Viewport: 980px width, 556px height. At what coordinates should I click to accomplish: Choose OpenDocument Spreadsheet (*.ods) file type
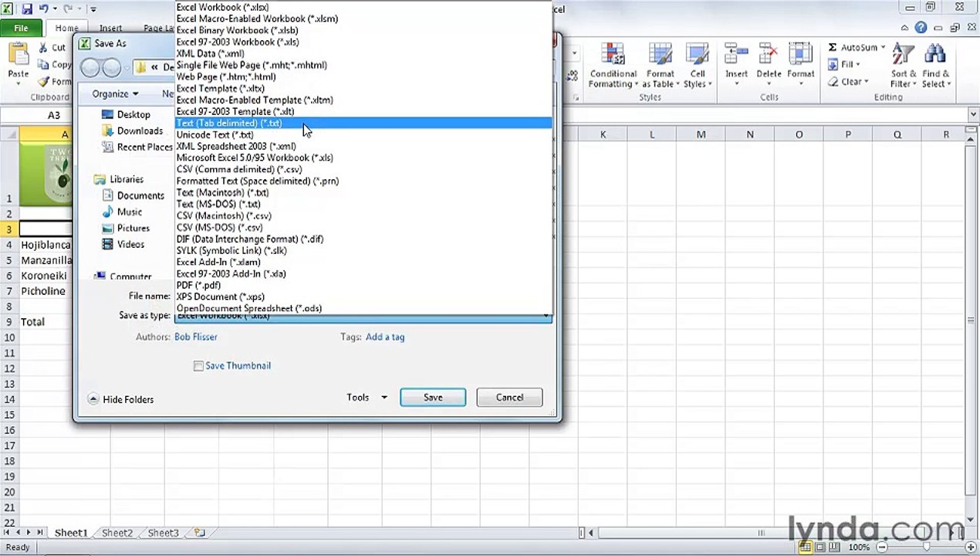click(x=363, y=308)
